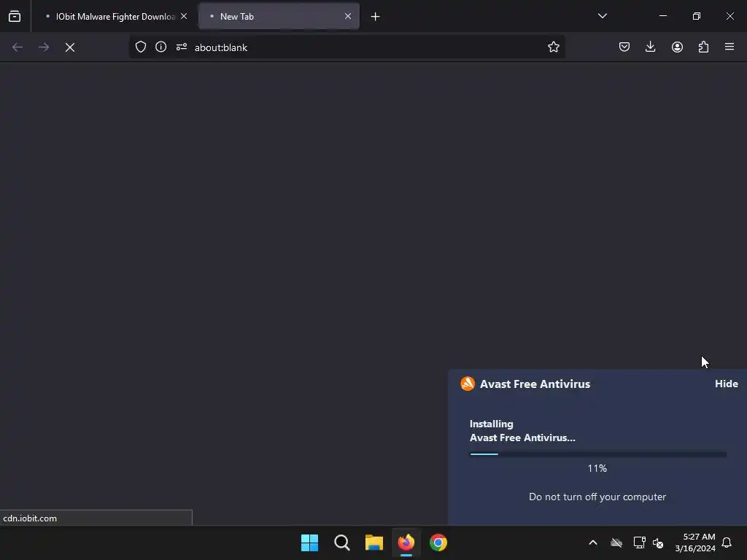Close the IObit Malware Fighter tab
Viewport: 747px width, 560px height.
point(184,16)
